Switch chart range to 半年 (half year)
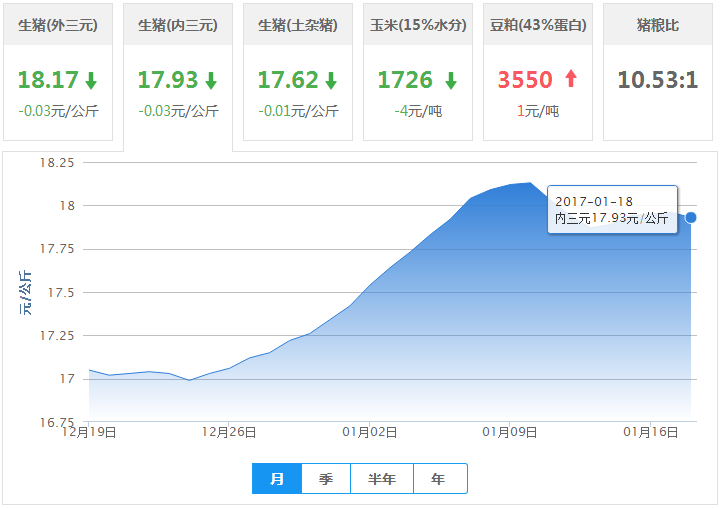This screenshot has width=722, height=508. pyautogui.click(x=382, y=479)
